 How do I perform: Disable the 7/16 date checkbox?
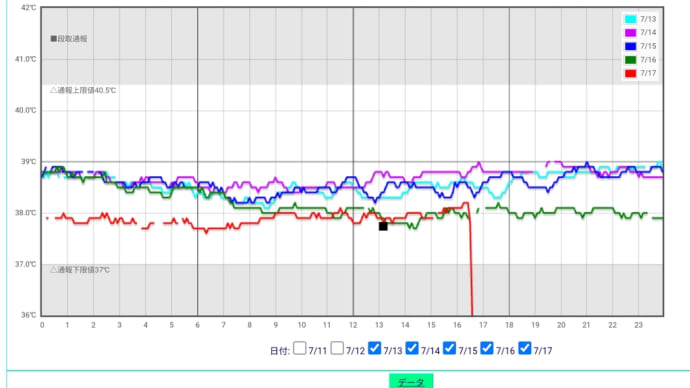pos(487,348)
